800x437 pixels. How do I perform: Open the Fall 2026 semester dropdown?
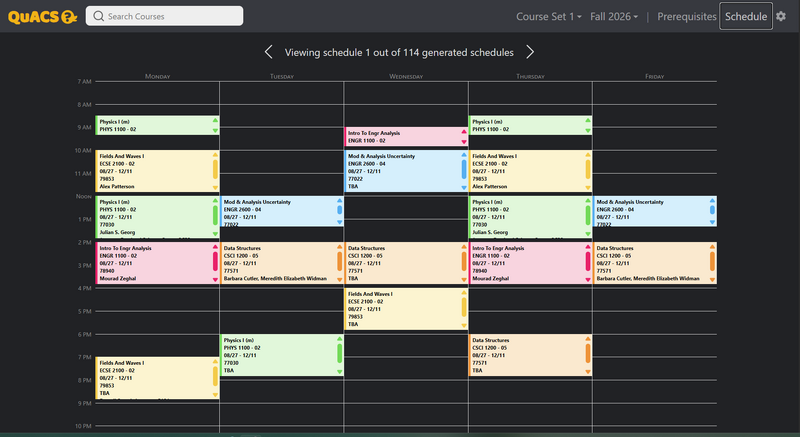[614, 16]
